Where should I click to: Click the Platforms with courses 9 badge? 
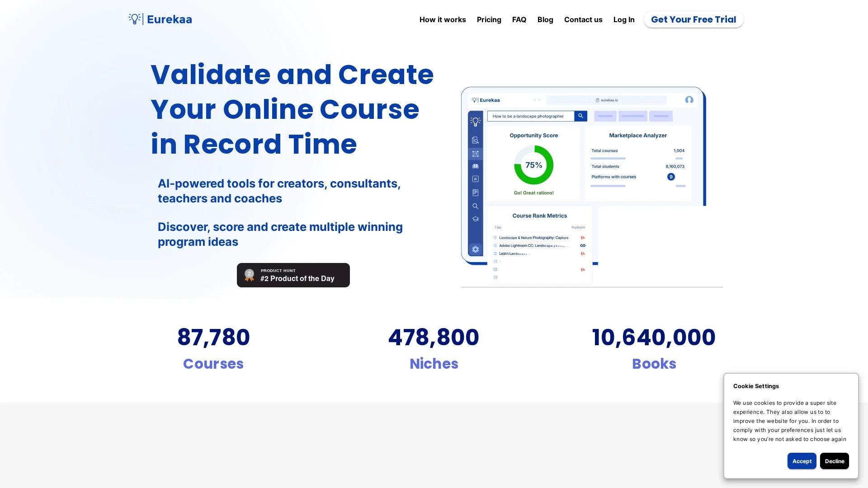coord(670,177)
